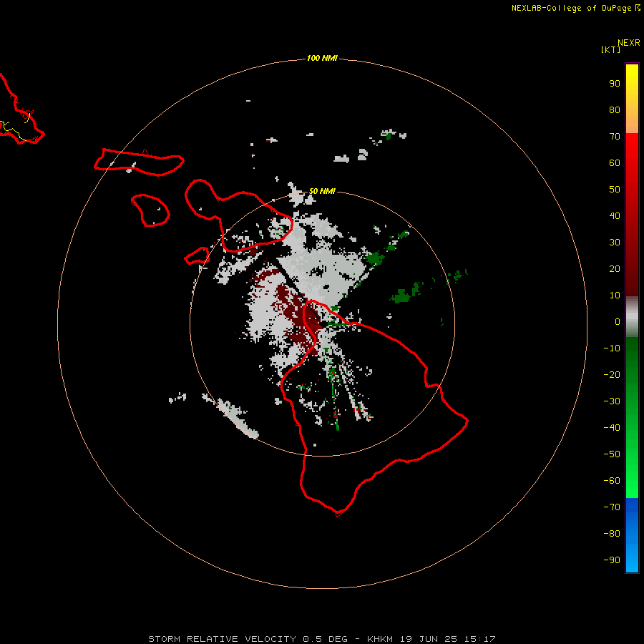644x644 pixels.
Task: Select the "[KT]" units label above the scale
Action: (610, 49)
